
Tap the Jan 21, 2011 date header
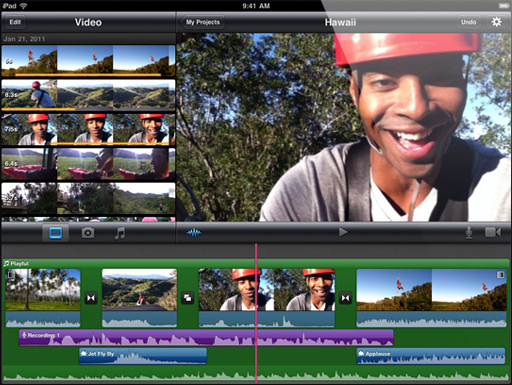pyautogui.click(x=24, y=39)
